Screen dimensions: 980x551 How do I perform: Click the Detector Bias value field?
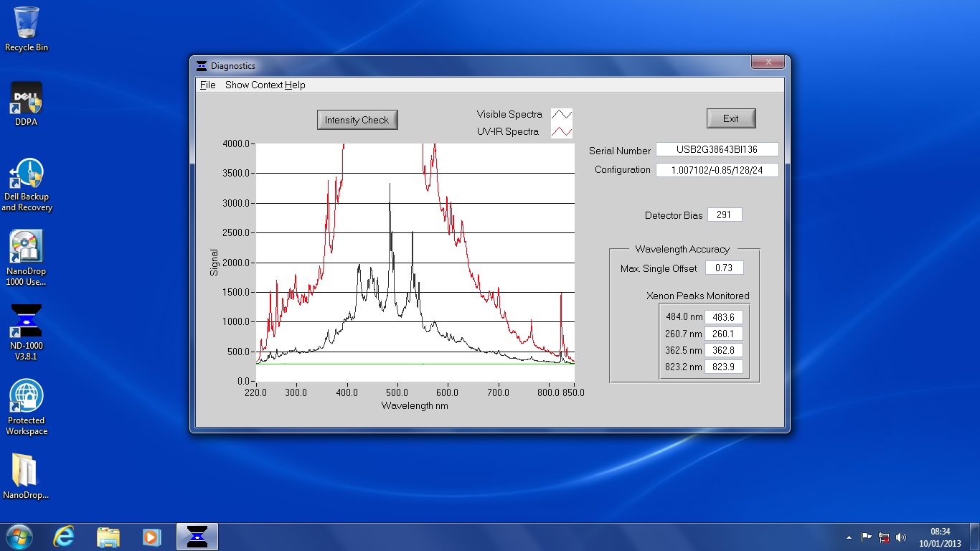[725, 215]
